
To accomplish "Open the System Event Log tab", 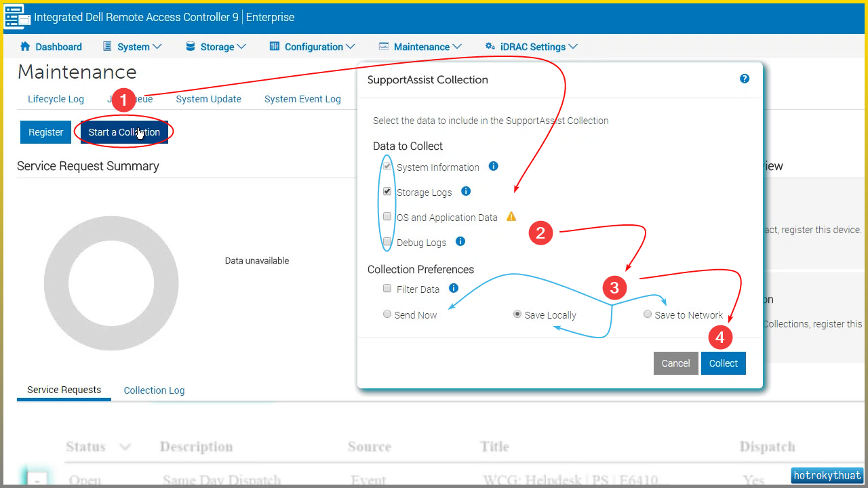I will click(302, 99).
